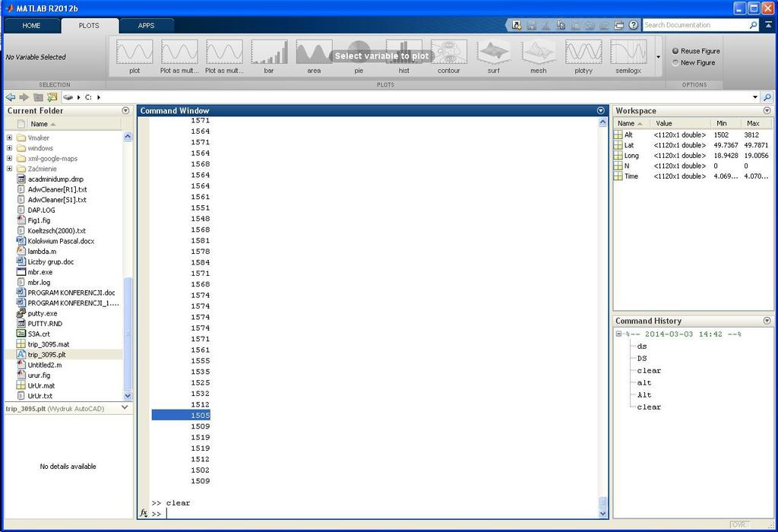778x532 pixels.
Task: Sort Current Folder by Name column
Action: click(x=75, y=124)
